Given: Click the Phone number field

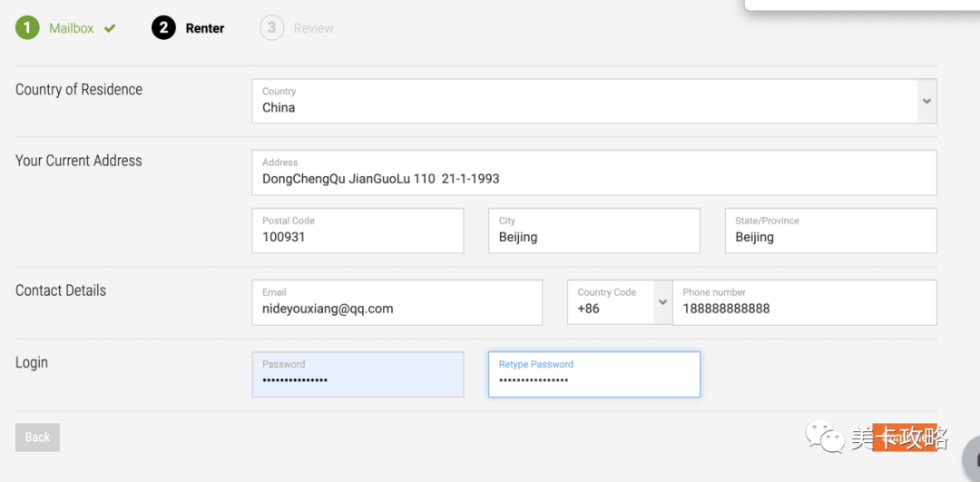Looking at the screenshot, I should pos(804,302).
